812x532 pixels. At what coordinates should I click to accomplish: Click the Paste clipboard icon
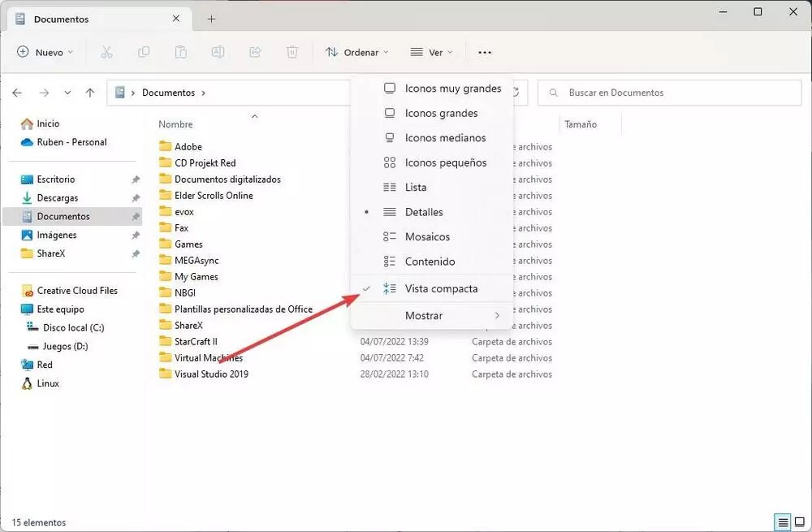181,52
